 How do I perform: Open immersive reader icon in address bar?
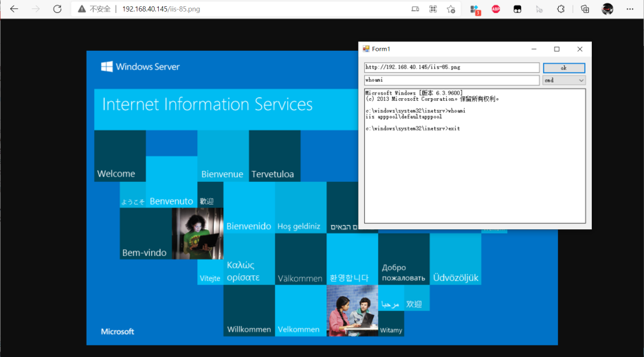(415, 9)
